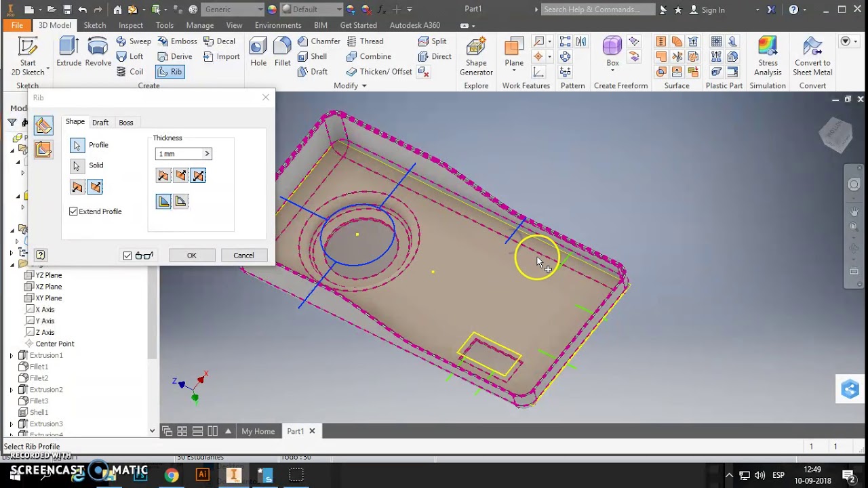Viewport: 868px width, 488px height.
Task: Click the Thickness input field
Action: tap(179, 154)
